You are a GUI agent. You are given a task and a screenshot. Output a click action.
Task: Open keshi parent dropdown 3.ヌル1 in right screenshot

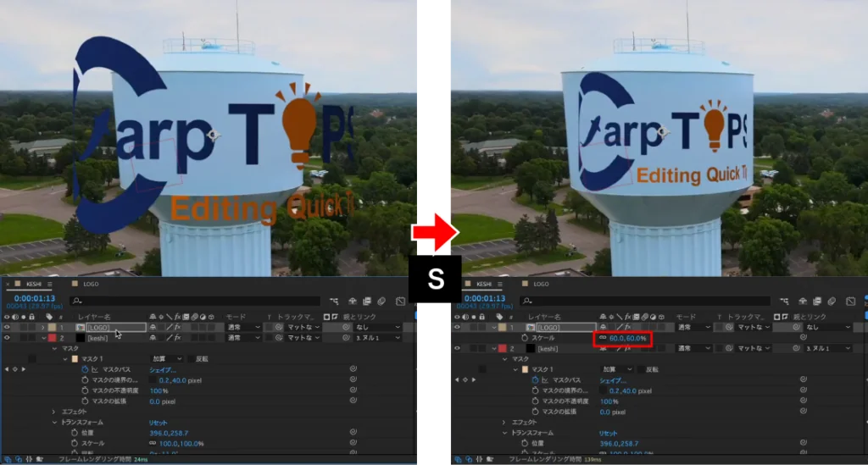tap(829, 348)
